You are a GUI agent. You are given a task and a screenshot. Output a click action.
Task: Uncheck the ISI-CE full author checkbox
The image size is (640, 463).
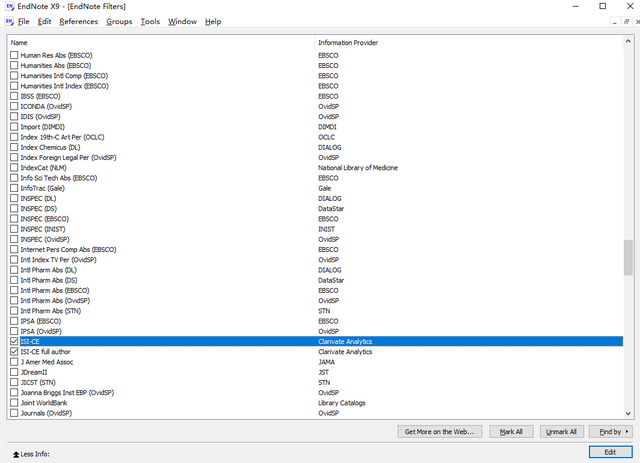[x=14, y=352]
